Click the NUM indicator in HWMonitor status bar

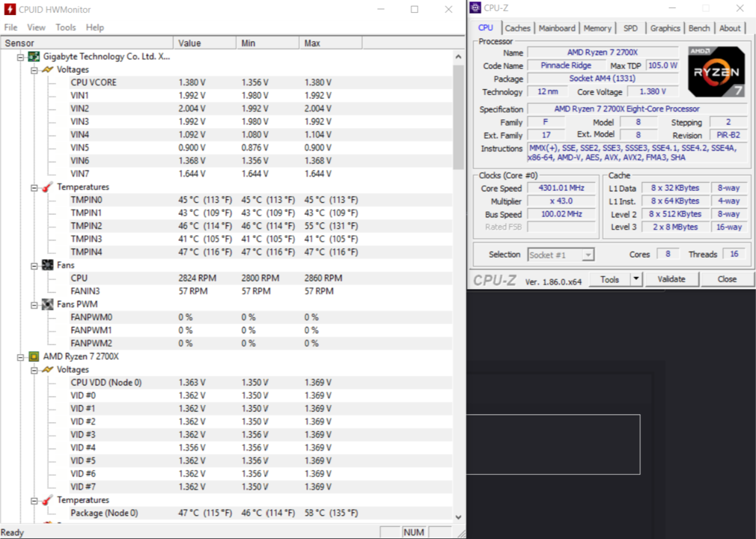[x=414, y=532]
